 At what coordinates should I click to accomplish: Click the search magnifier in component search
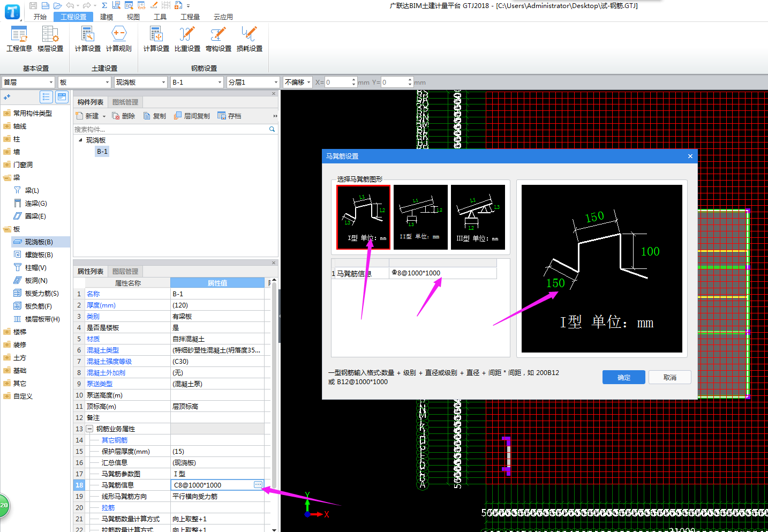pos(272,129)
